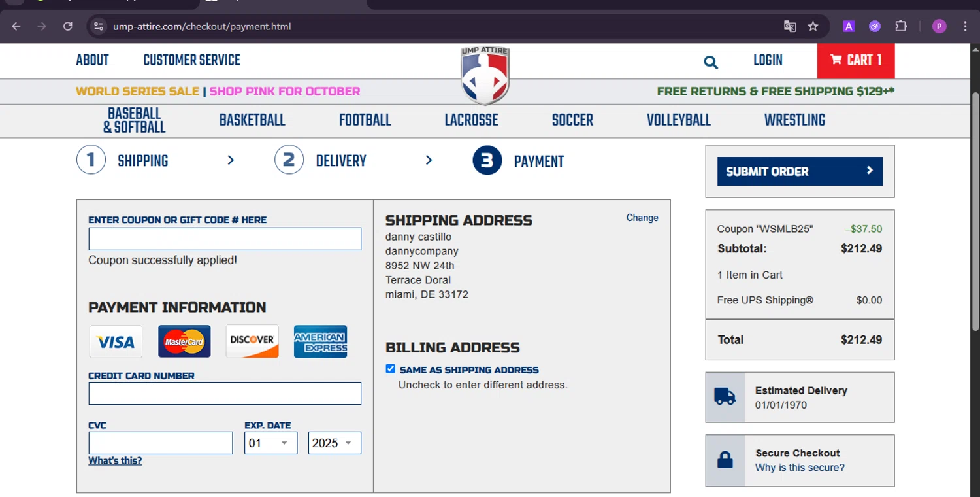Click the browser address bar URL
This screenshot has height=497, width=980.
click(202, 26)
